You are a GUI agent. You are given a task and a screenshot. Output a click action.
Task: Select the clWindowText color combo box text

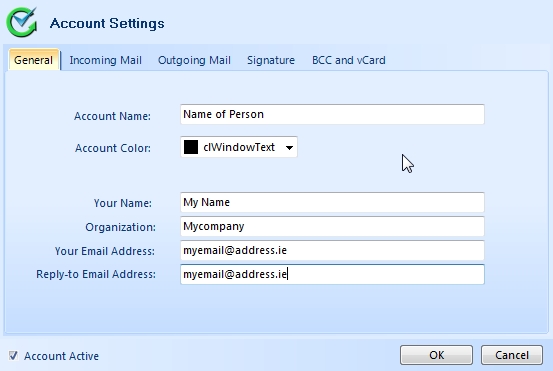point(239,147)
